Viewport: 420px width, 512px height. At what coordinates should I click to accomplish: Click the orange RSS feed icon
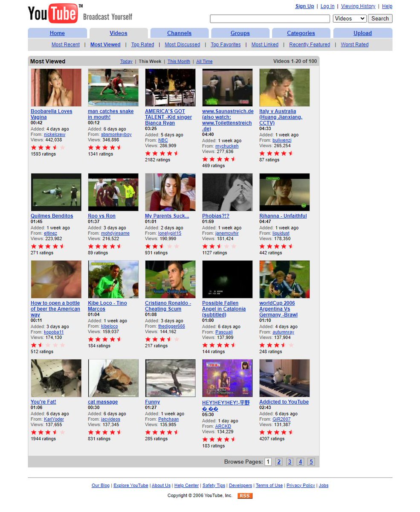pyautogui.click(x=245, y=496)
